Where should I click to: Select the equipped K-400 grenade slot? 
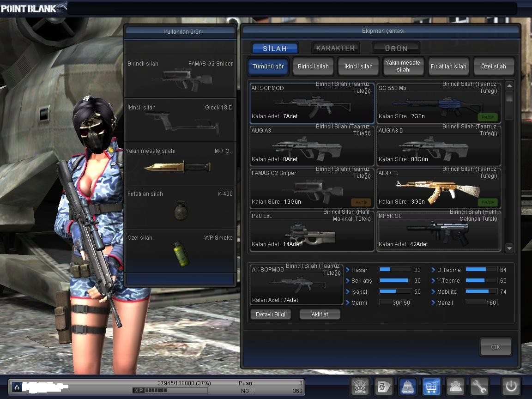pyautogui.click(x=180, y=207)
